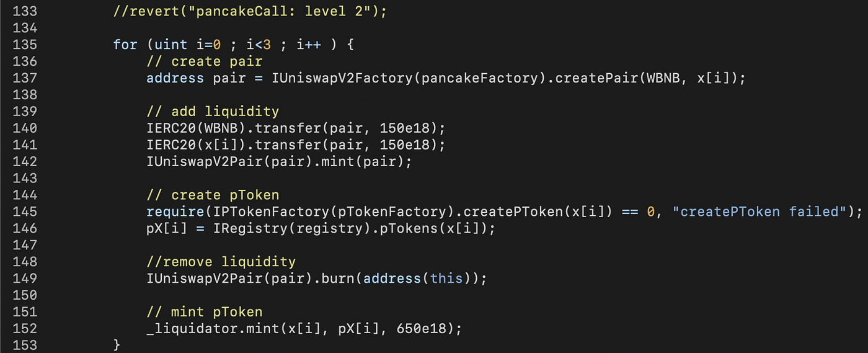Click 'IUniswapV2Factory' on line 137
This screenshot has height=353, width=868.
click(343, 78)
